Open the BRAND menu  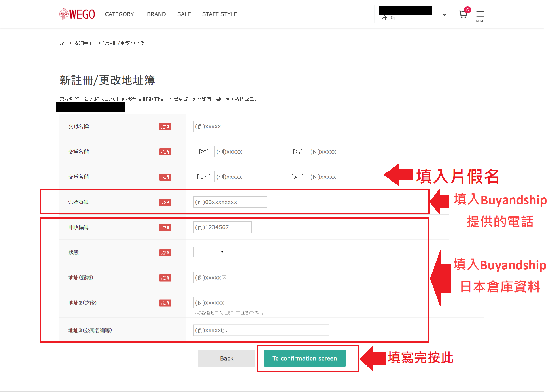pos(156,14)
